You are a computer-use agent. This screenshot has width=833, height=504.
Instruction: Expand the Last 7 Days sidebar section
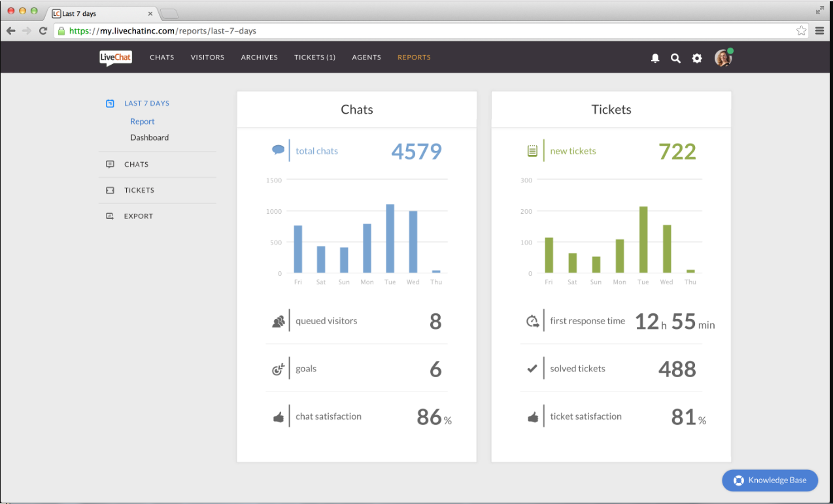point(146,103)
